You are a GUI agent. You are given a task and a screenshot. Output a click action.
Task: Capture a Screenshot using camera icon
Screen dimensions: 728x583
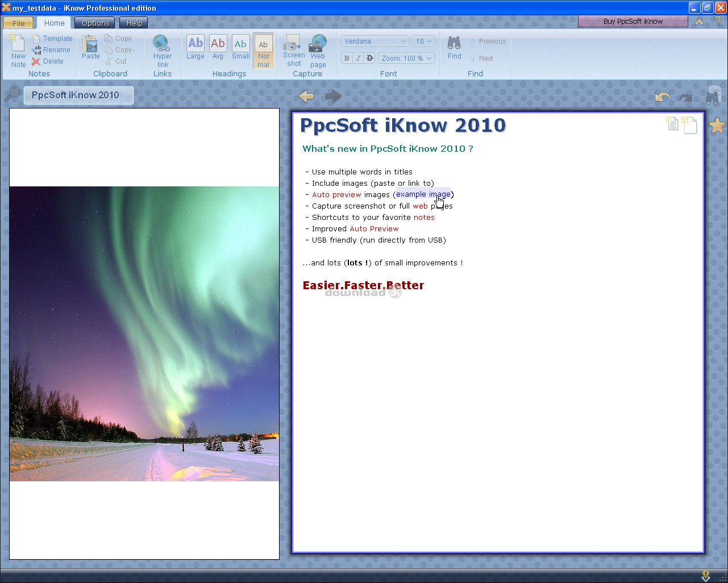pyautogui.click(x=293, y=51)
